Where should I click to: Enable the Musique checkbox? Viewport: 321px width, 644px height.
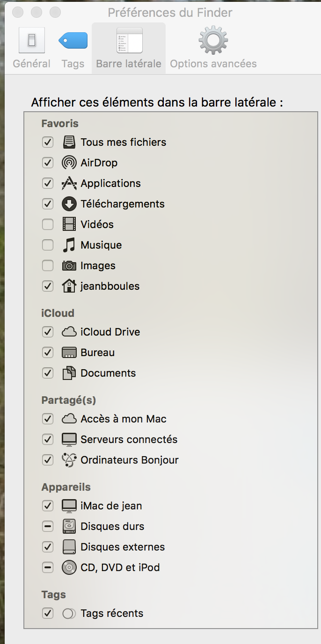tap(48, 245)
